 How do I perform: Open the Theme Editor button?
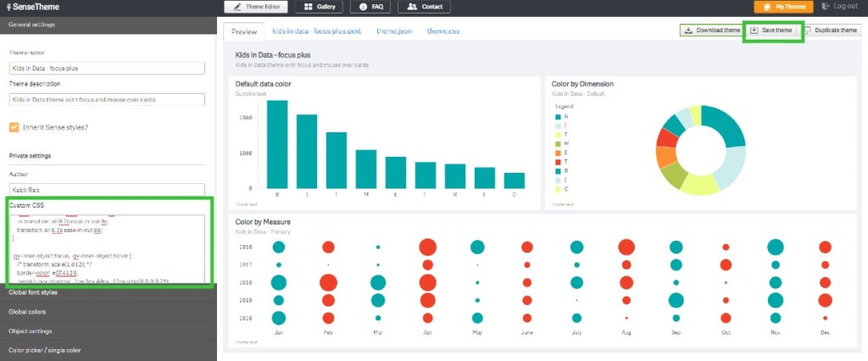pyautogui.click(x=256, y=7)
